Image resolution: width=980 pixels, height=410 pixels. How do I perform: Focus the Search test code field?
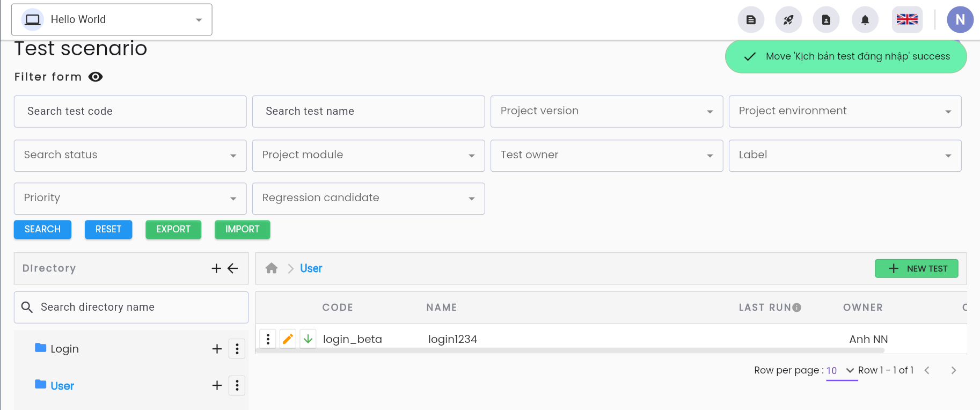pos(130,112)
